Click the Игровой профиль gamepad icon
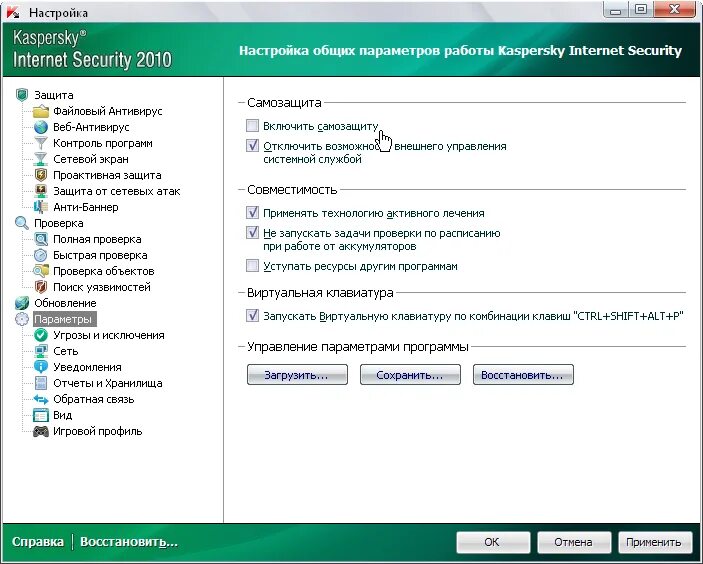Image resolution: width=703 pixels, height=564 pixels. tap(41, 431)
